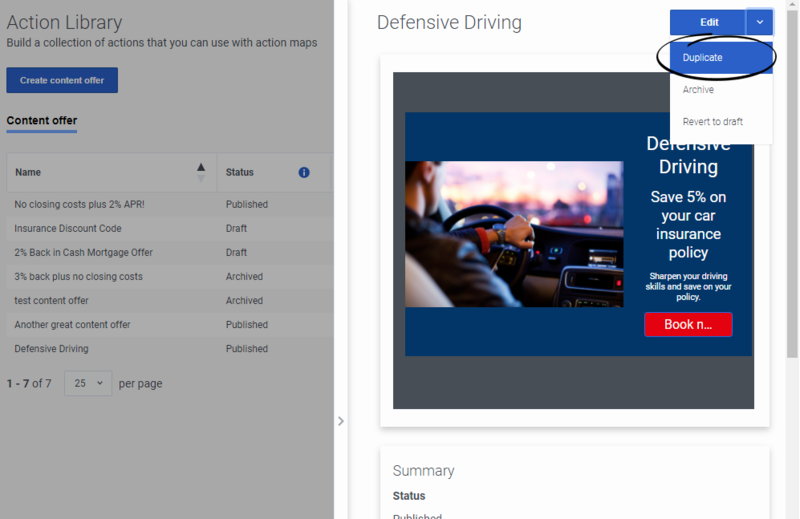Click the Published status of Defensive Driving
800x519 pixels.
pyautogui.click(x=247, y=349)
